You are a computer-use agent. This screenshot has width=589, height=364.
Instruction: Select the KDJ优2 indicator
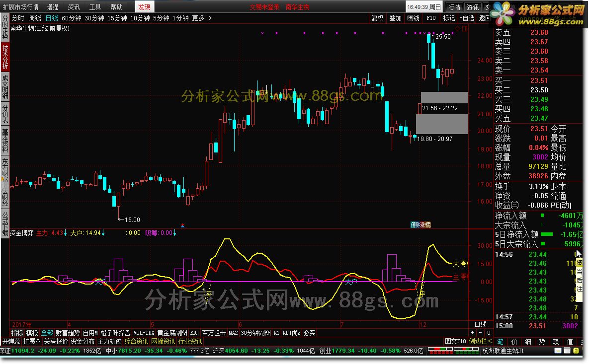[291, 333]
